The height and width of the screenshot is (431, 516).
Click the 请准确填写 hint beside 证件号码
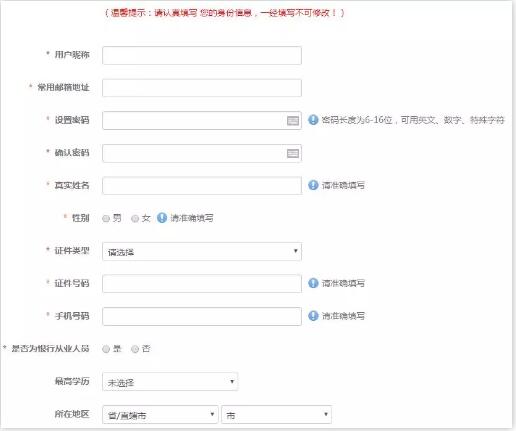[x=343, y=283]
